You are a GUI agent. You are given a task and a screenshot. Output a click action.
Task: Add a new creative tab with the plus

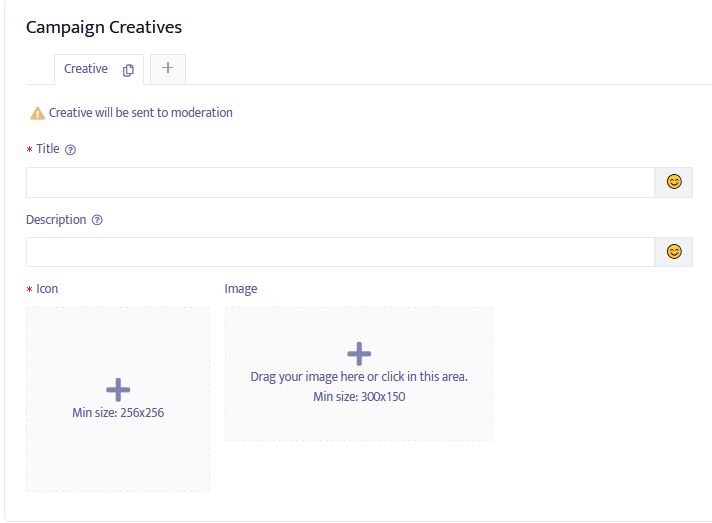(x=167, y=68)
